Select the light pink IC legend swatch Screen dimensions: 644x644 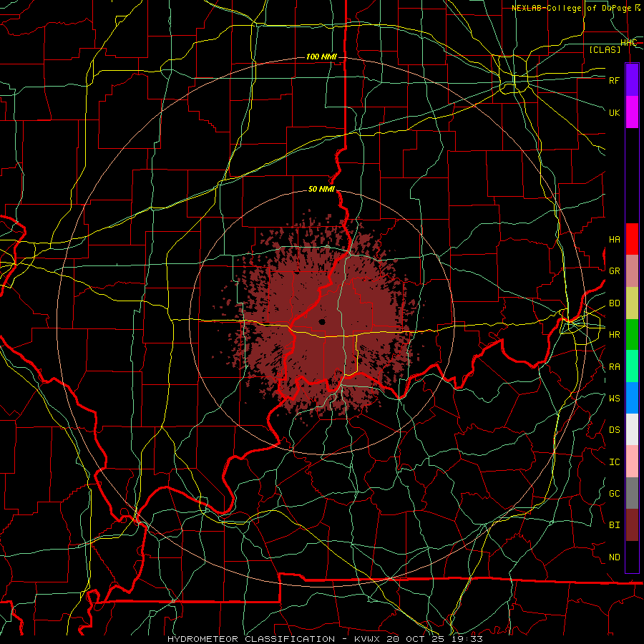coord(632,462)
